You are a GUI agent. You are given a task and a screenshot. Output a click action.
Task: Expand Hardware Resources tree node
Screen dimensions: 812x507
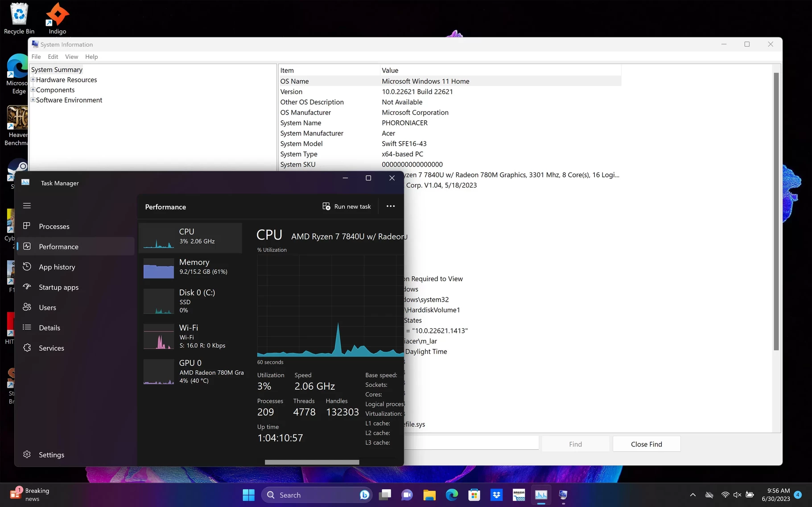tap(33, 79)
